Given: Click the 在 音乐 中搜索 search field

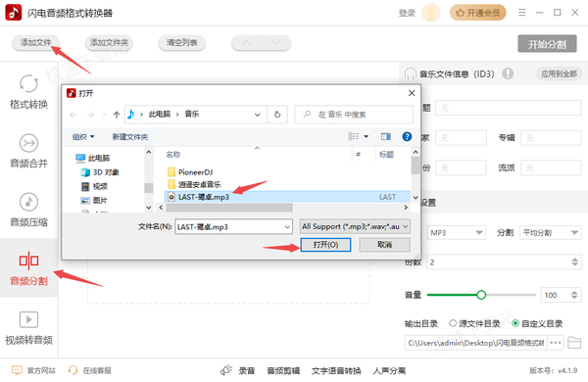Looking at the screenshot, I should [354, 115].
